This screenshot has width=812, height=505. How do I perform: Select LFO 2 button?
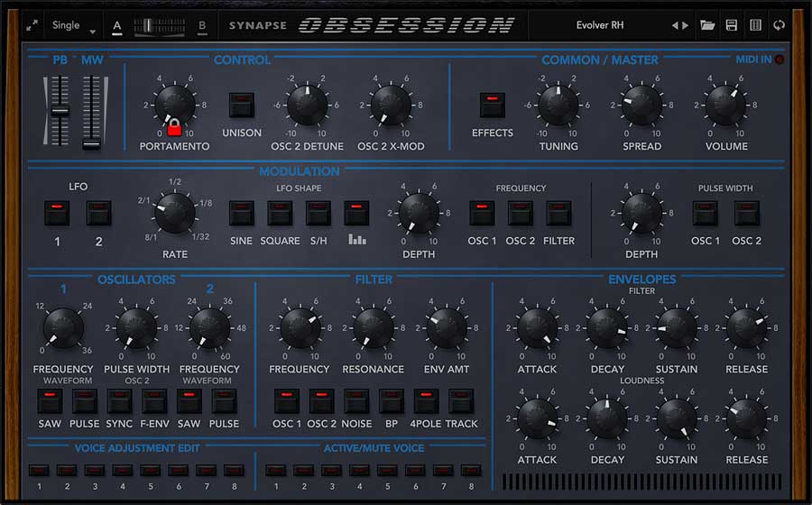pyautogui.click(x=99, y=213)
